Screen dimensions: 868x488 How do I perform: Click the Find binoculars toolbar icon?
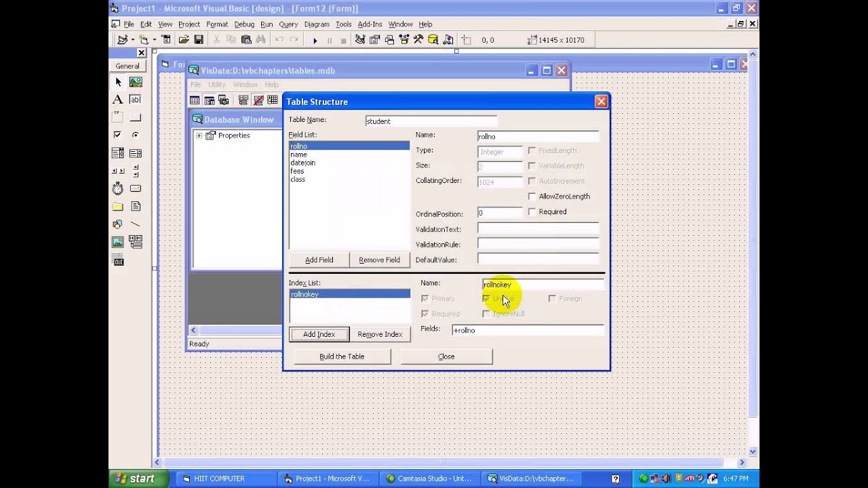pos(261,40)
